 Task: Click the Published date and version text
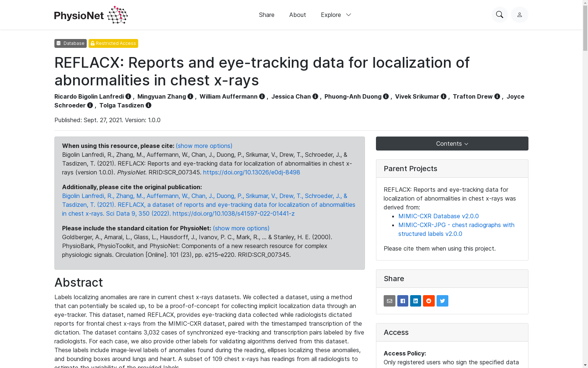(107, 120)
